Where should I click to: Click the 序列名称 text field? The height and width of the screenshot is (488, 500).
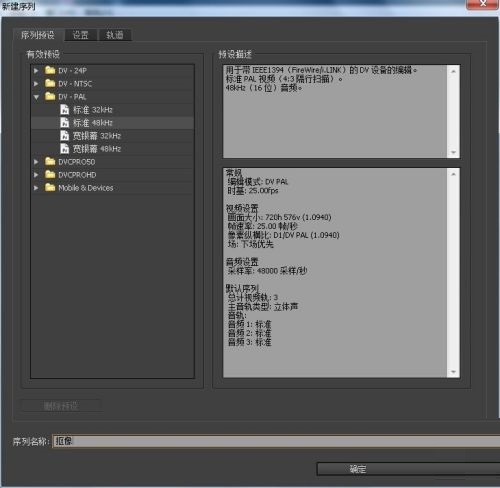click(276, 441)
